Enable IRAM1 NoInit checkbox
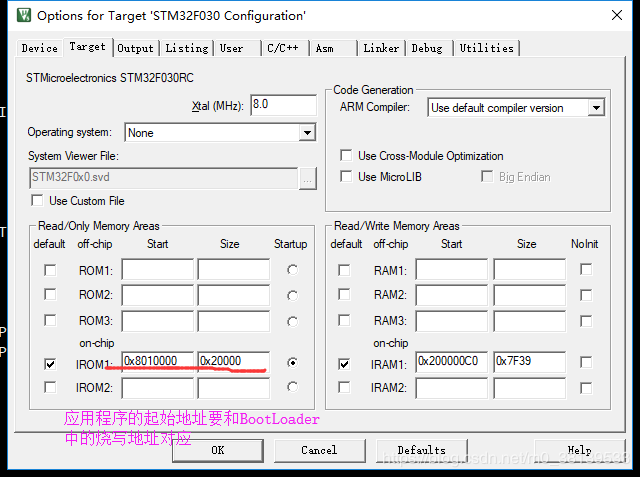Screen dimensions: 640x477 [x=586, y=362]
